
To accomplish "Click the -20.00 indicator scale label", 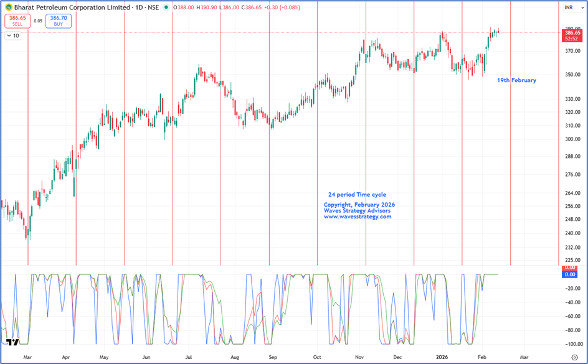I will [574, 288].
